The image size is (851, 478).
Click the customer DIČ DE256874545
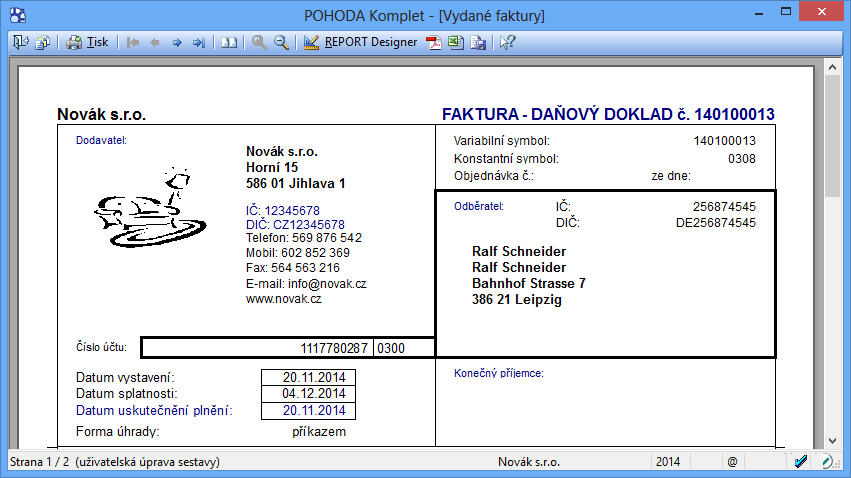tap(715, 223)
